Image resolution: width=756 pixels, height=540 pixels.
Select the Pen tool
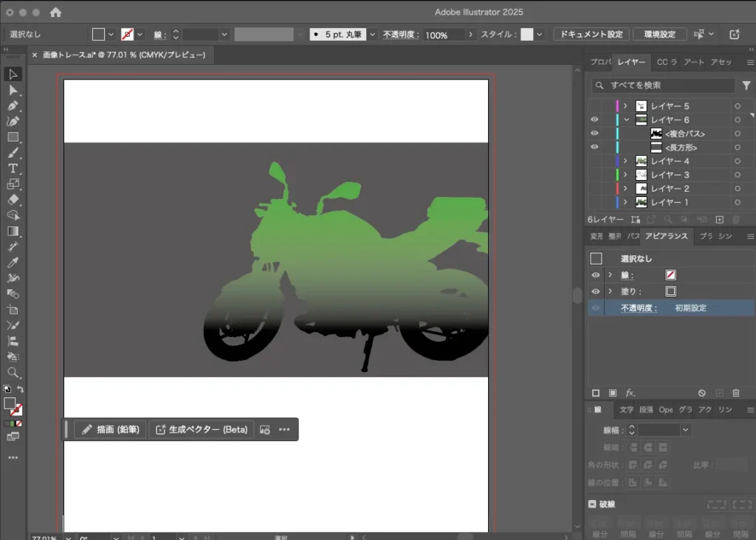pyautogui.click(x=13, y=105)
